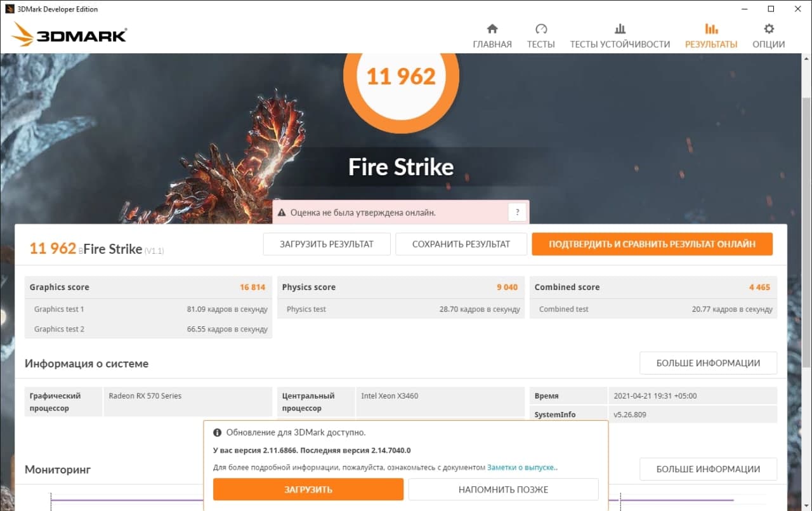The image size is (812, 511).
Task: Choose Напомнить позже in update popup
Action: coord(503,489)
